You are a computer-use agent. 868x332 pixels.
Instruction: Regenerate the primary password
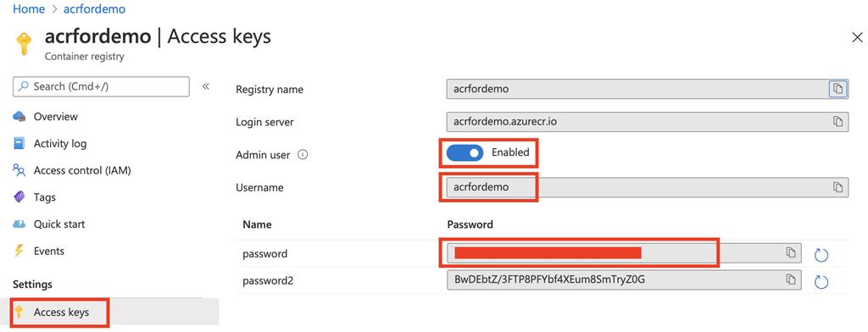click(821, 255)
